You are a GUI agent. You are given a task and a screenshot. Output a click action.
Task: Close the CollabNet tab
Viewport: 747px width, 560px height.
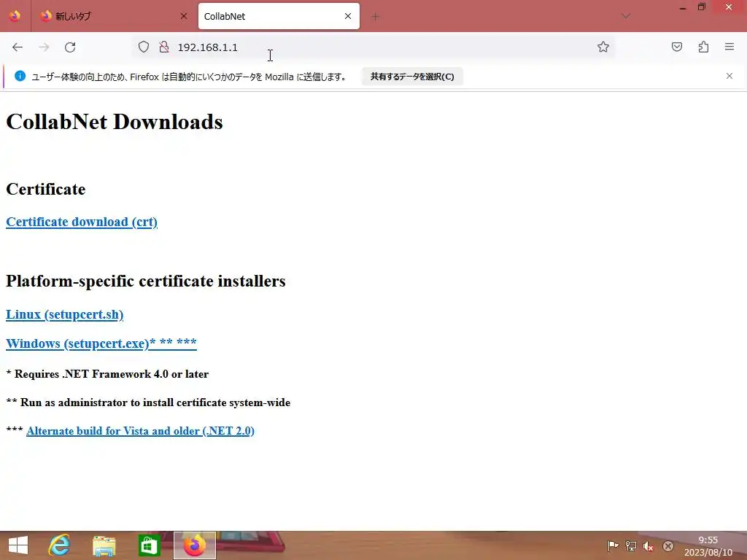click(348, 16)
